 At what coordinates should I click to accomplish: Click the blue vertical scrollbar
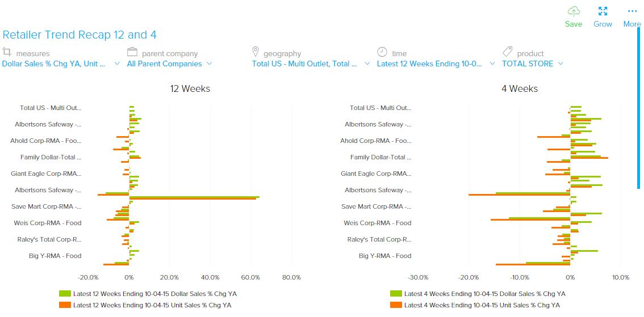[638, 108]
